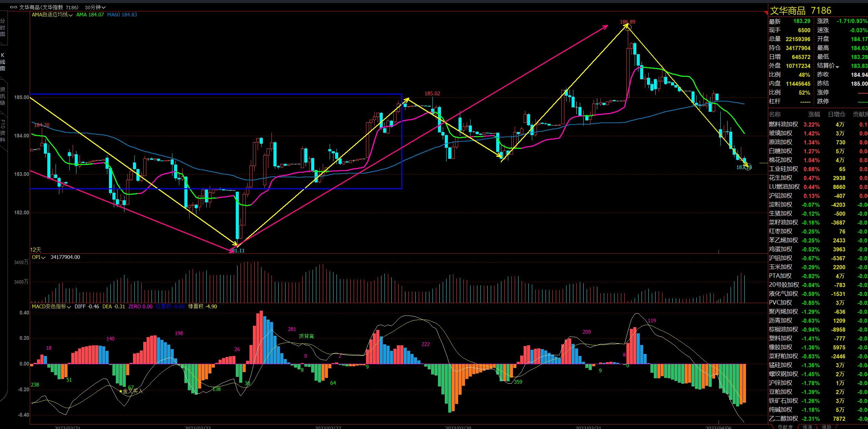The height and width of the screenshot is (429, 868).
Task: Expand the AMA自适应均线 indicator dropdown
Action: click(71, 15)
